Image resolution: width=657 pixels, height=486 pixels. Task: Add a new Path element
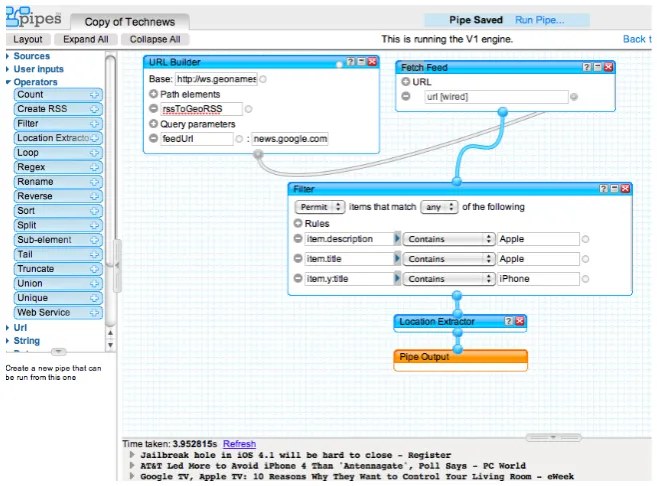[153, 94]
